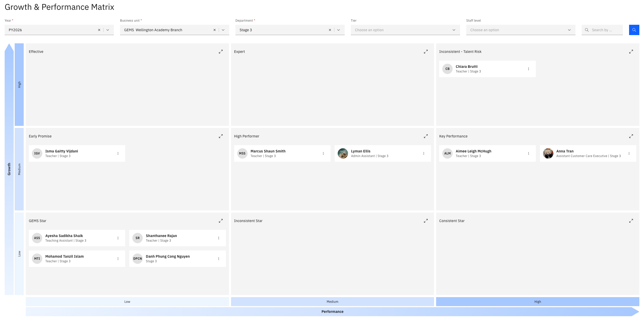644x318 pixels.
Task: Open Aimee Leigh McHugh's employee card
Action: tap(487, 153)
